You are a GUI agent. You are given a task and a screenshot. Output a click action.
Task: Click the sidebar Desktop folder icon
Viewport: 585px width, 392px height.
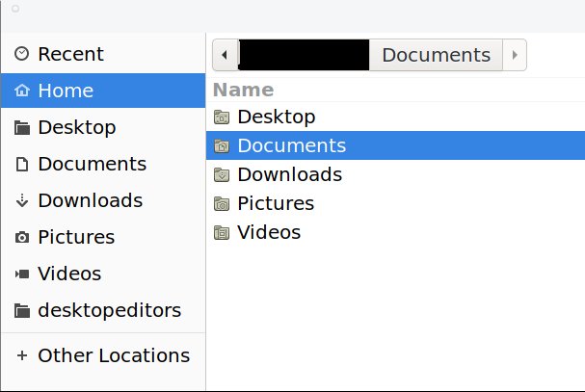click(22, 127)
